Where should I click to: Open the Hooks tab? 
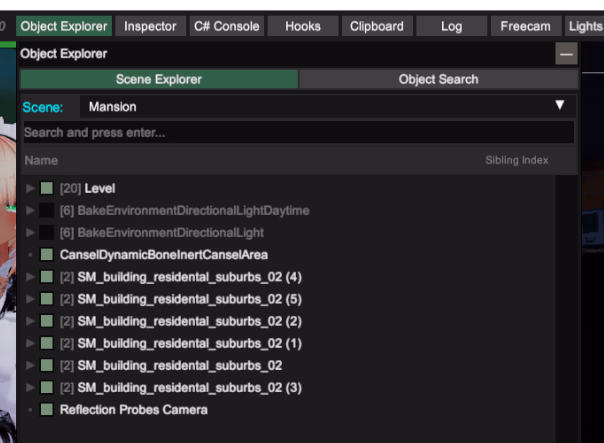[x=303, y=26]
